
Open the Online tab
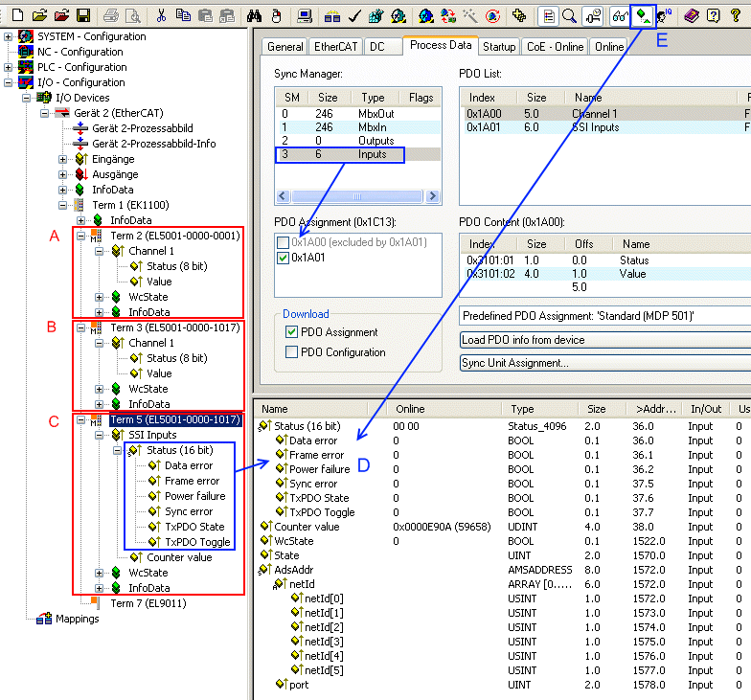tap(609, 46)
